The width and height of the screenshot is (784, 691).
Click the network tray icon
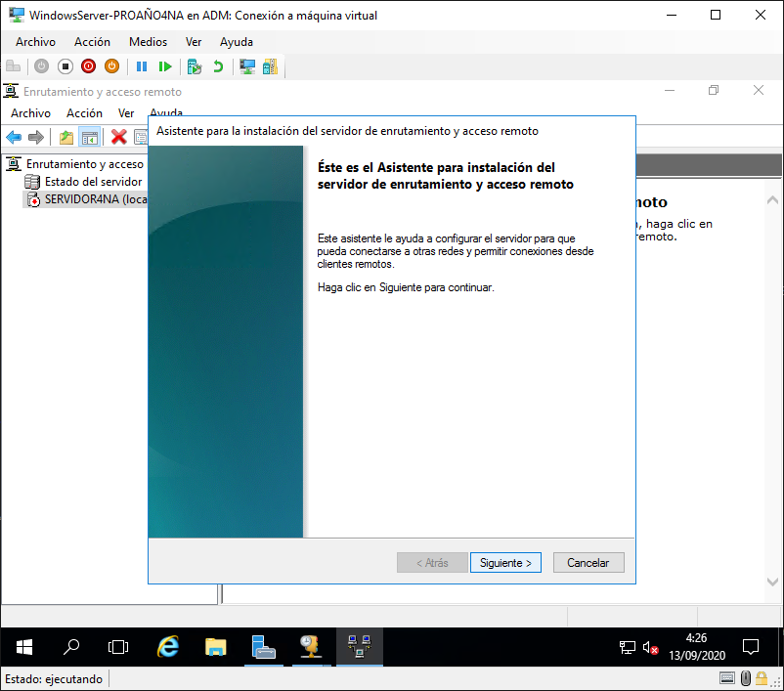pos(627,647)
